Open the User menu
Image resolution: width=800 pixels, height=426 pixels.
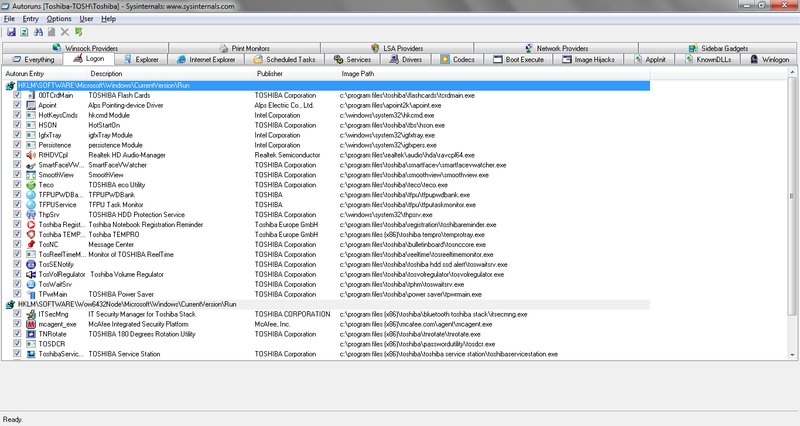click(86, 19)
